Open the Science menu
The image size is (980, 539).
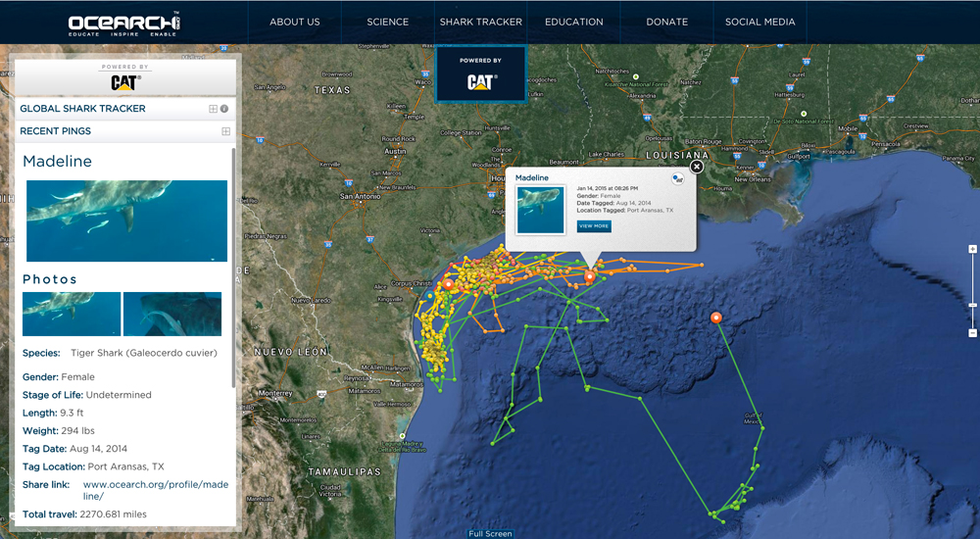[x=387, y=22]
